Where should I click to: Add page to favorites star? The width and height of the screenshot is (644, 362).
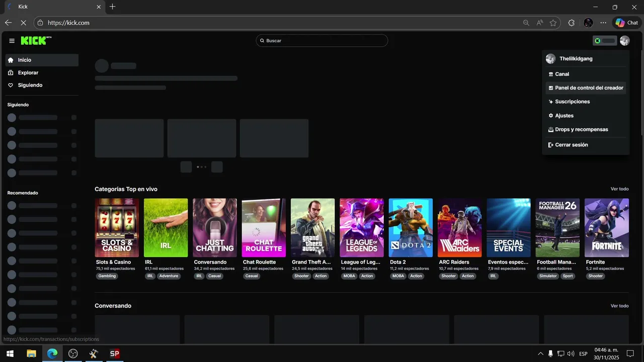(x=553, y=23)
